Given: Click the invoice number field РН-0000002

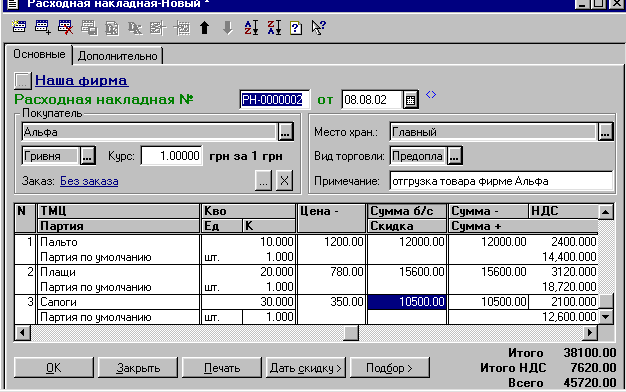Looking at the screenshot, I should point(275,99).
